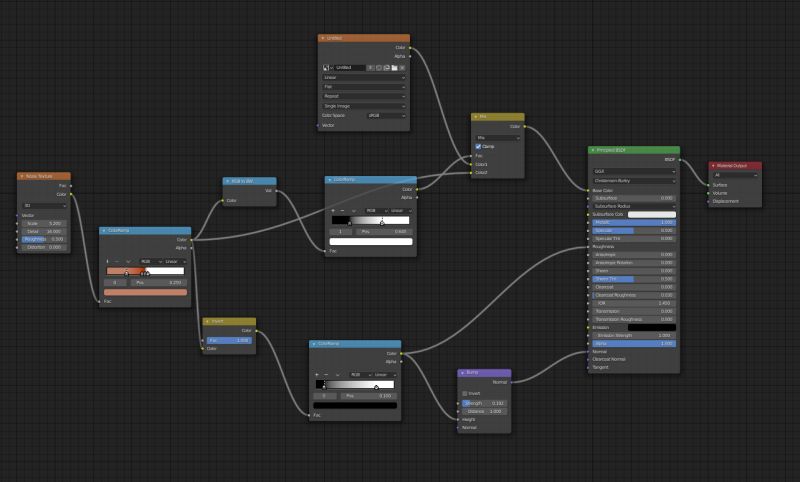Click the Subsurface Color white swatch

(x=652, y=214)
